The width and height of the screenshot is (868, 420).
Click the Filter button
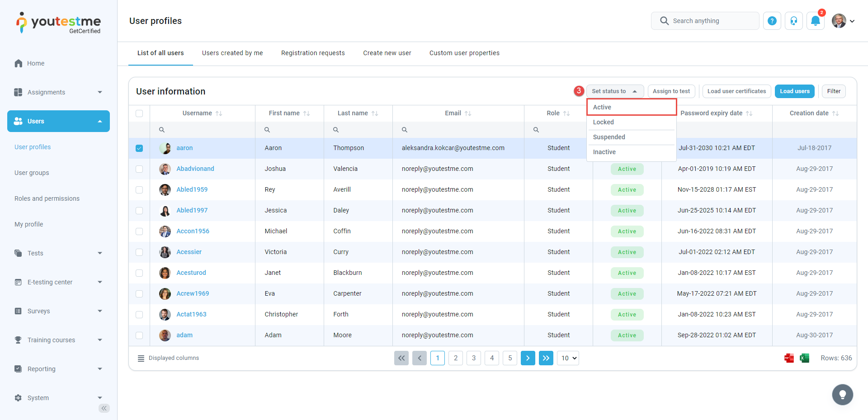(x=834, y=91)
